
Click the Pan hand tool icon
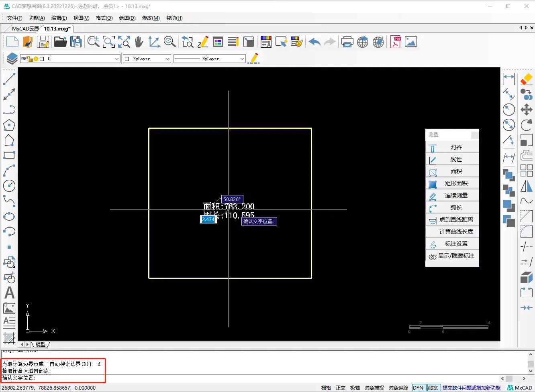click(x=139, y=42)
